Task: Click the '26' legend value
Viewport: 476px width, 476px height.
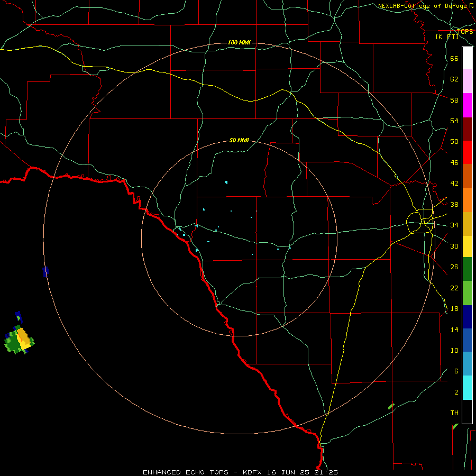Action: 454,267
